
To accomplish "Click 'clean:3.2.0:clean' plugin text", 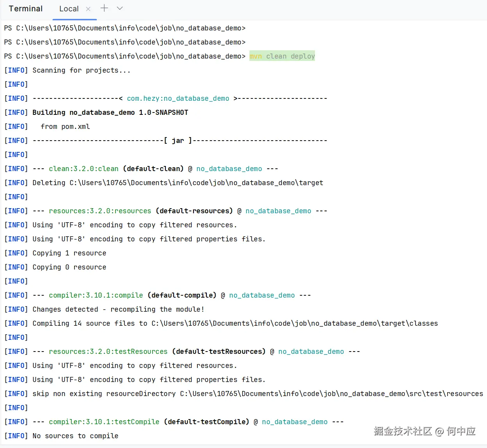I will 84,169.
